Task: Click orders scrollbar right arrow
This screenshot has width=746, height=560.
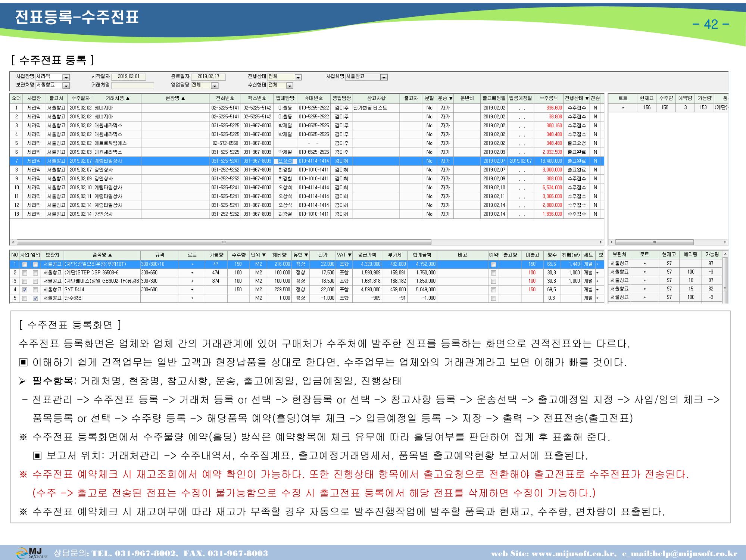Action: coord(601,242)
